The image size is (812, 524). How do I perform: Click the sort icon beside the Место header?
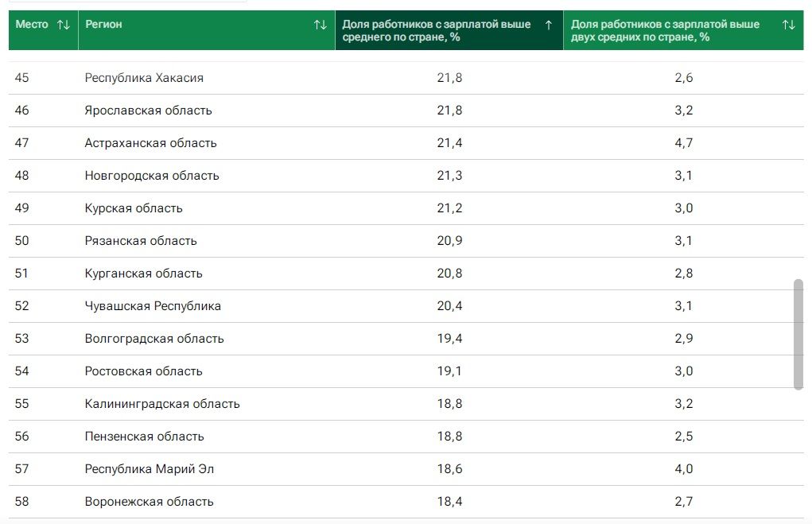click(64, 25)
